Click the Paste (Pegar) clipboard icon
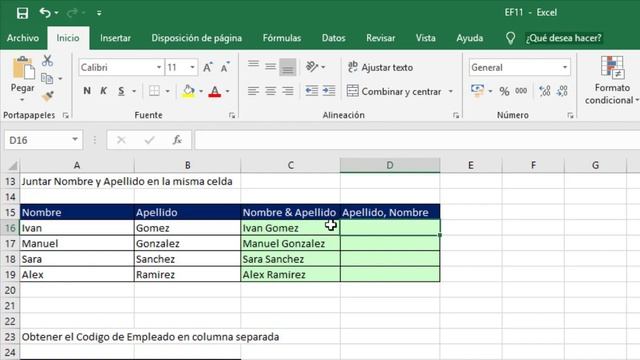Image resolution: width=640 pixels, height=360 pixels. click(x=23, y=68)
